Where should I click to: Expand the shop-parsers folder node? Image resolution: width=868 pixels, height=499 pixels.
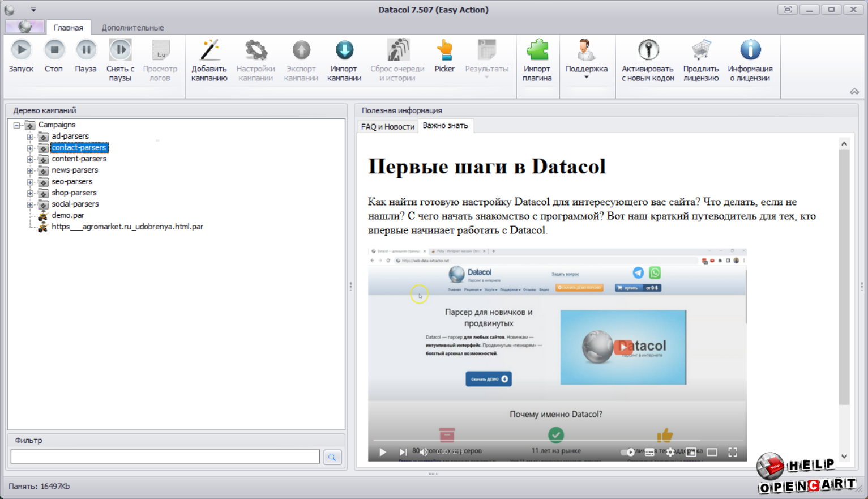[30, 193]
